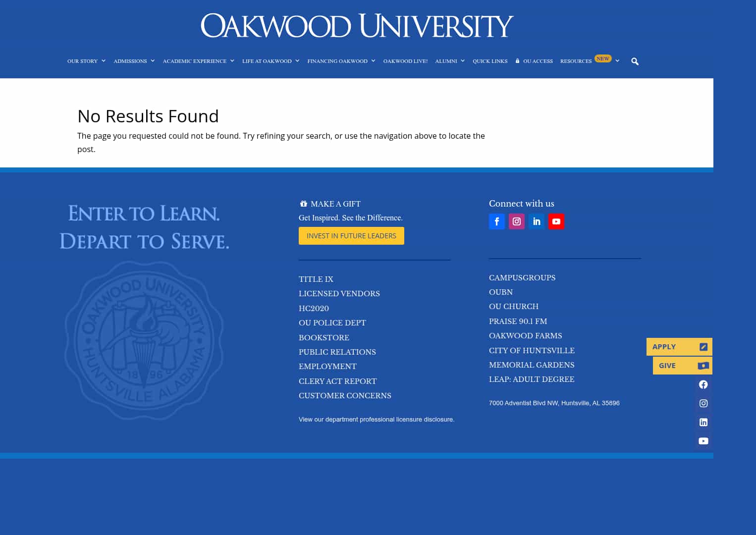
Task: Click the APPLY floating button
Action: click(679, 347)
